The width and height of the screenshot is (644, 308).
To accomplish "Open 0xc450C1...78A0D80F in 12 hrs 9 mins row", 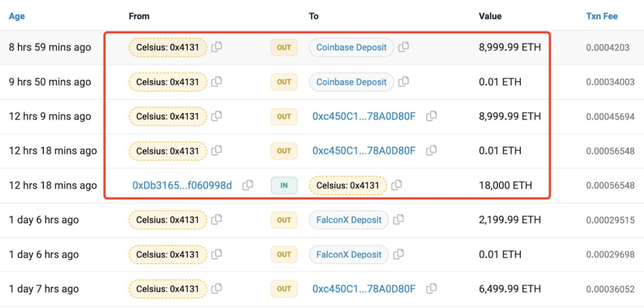I will coord(364,116).
